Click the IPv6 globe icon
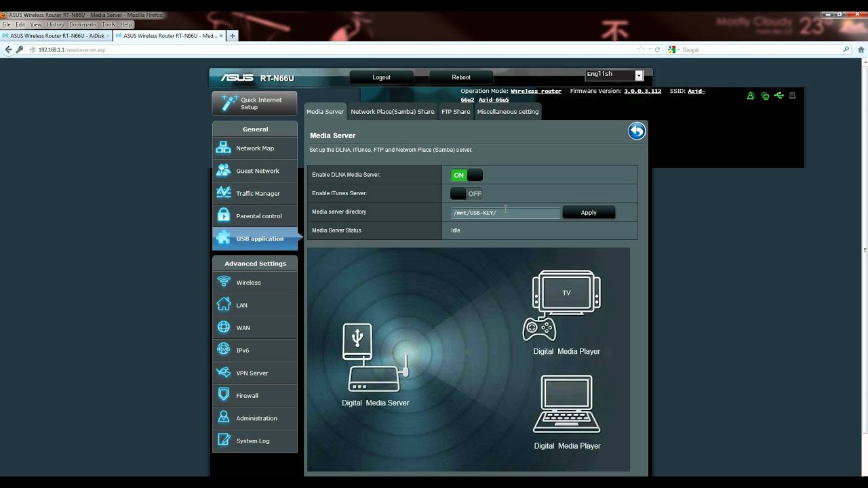 (223, 350)
